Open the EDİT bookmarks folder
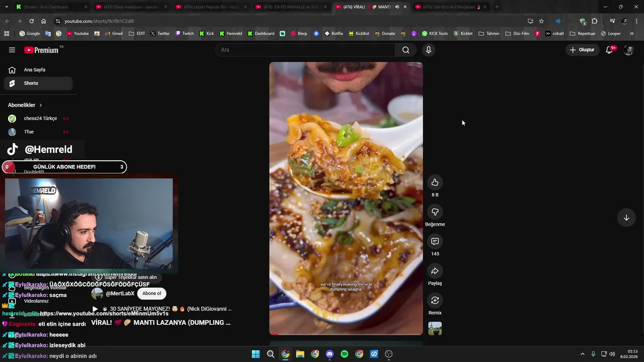This screenshot has width=644, height=362. pos(137,34)
